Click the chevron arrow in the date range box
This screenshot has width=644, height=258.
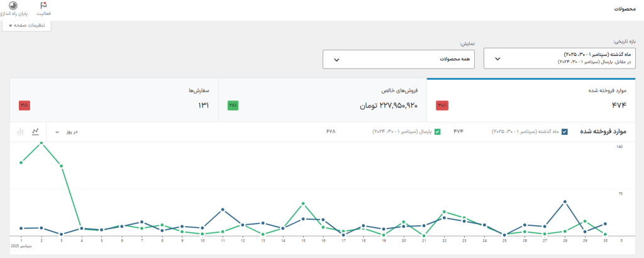pyautogui.click(x=497, y=59)
